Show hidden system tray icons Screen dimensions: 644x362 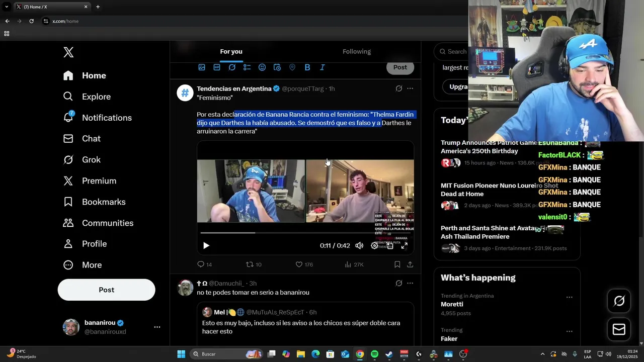coord(542,354)
